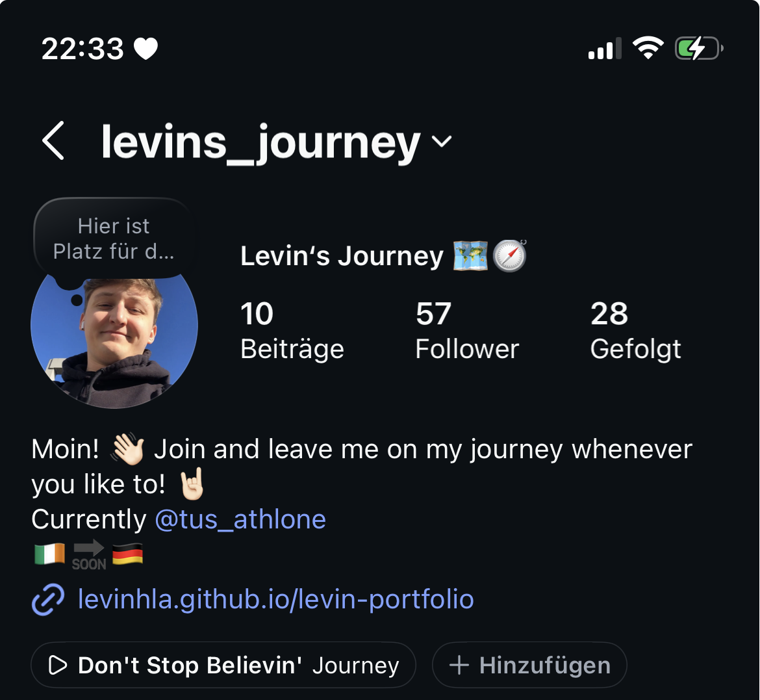This screenshot has height=700, width=760.
Task: Play the Don't Stop Believin' music chip
Action: [223, 665]
